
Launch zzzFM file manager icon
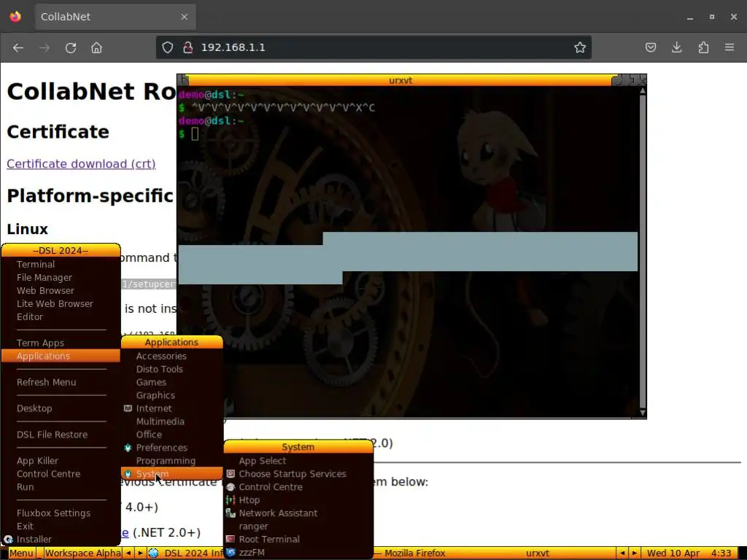point(231,553)
